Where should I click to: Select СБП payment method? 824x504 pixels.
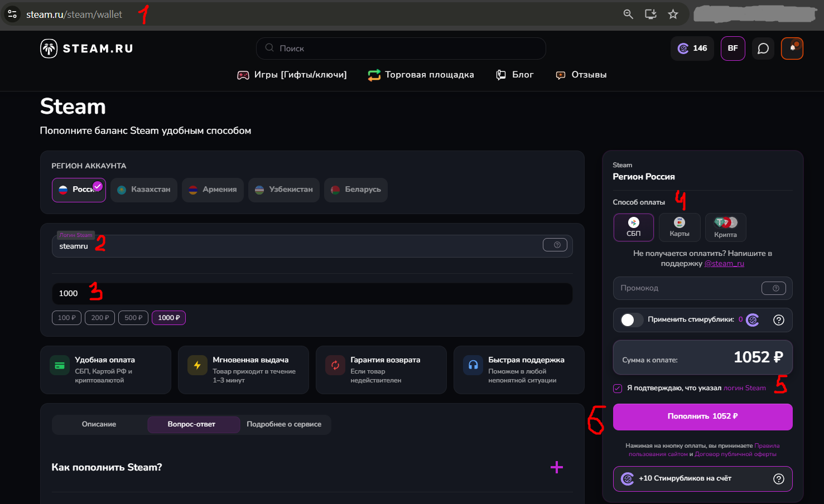[x=634, y=227]
